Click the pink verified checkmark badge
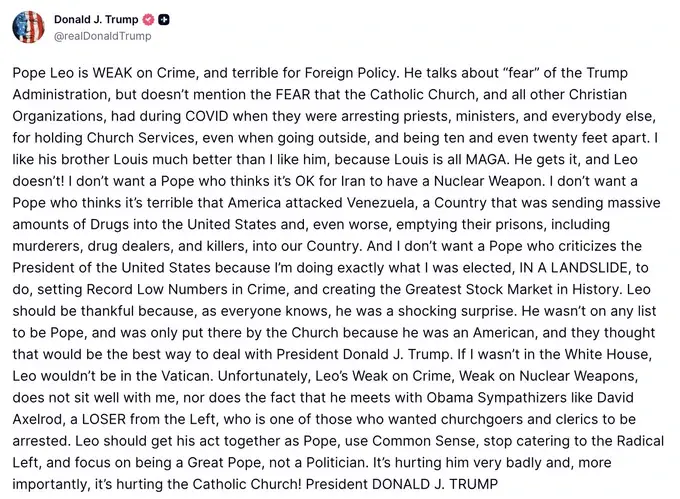 tap(148, 20)
